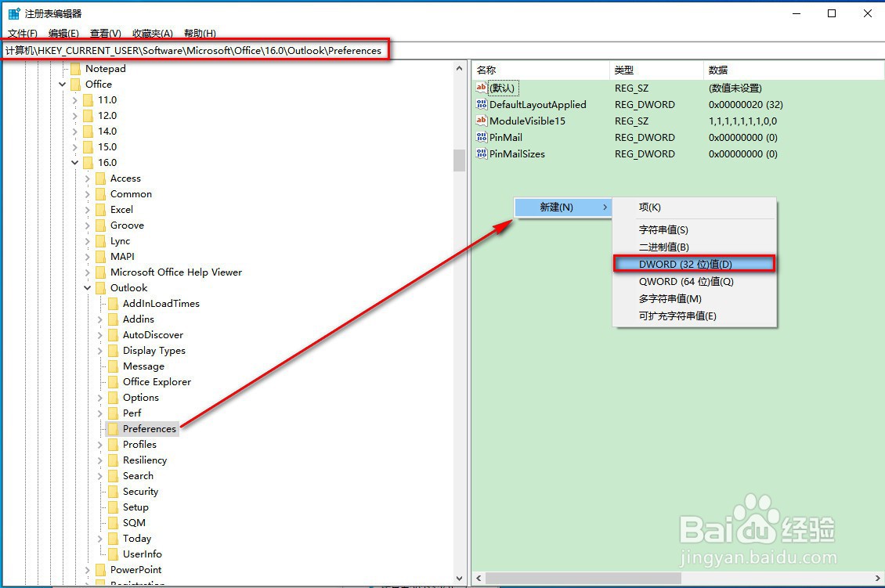Click the SQM folder icon
Viewport: 885px width, 588px height.
(113, 524)
